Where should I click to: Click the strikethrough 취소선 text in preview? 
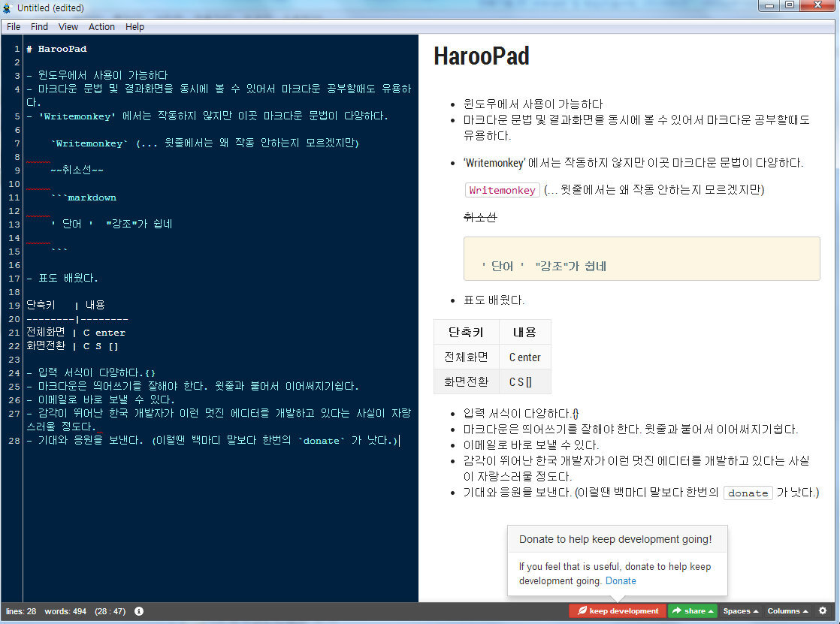(480, 217)
